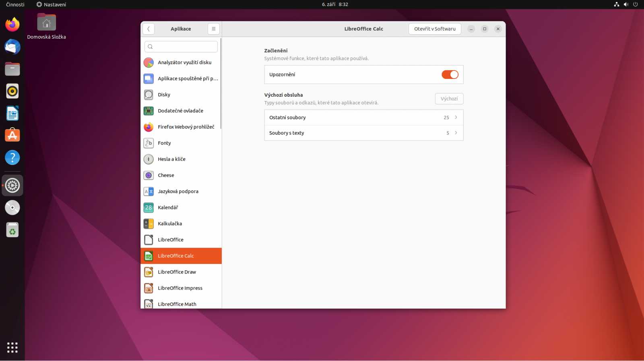Open the system status menu in top bar
This screenshot has width=644, height=361.
(626, 4)
